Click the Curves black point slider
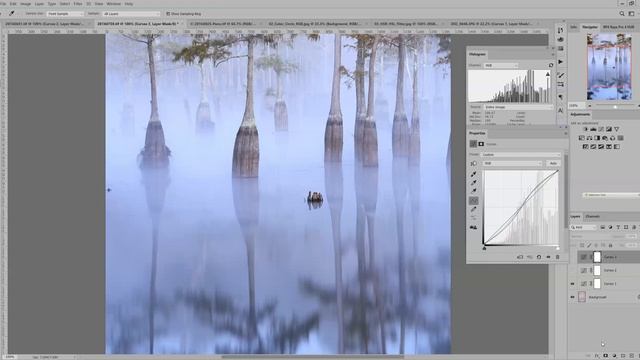 [484, 248]
